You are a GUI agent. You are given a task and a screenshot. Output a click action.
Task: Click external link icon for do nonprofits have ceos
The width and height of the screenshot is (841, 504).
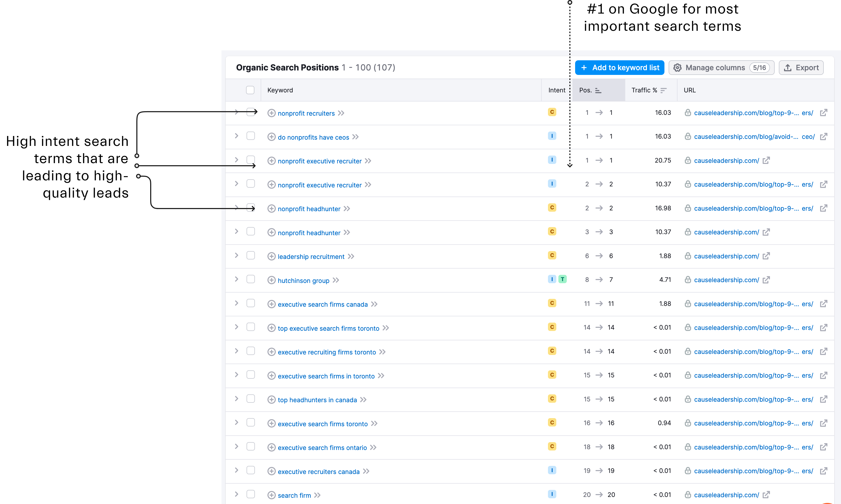823,137
